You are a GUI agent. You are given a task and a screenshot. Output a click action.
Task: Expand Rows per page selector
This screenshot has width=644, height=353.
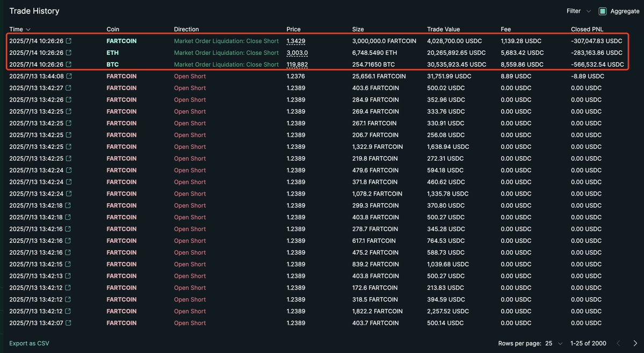click(554, 343)
